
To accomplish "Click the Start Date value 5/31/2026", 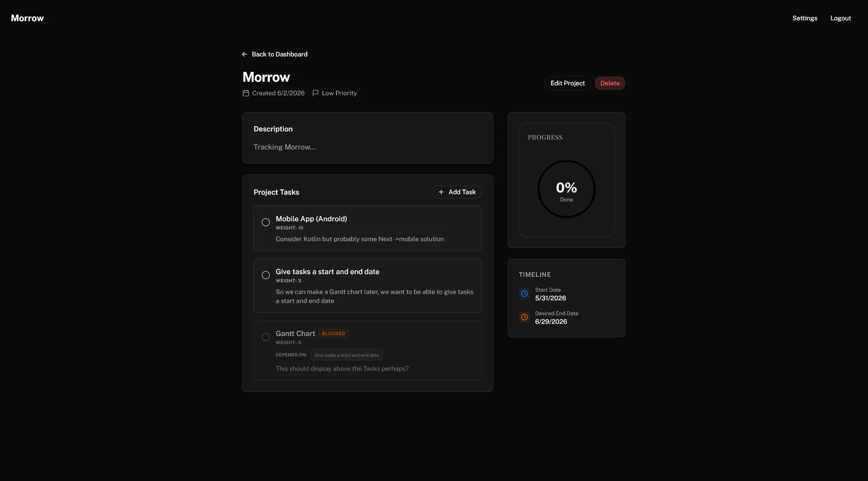I will pos(550,299).
